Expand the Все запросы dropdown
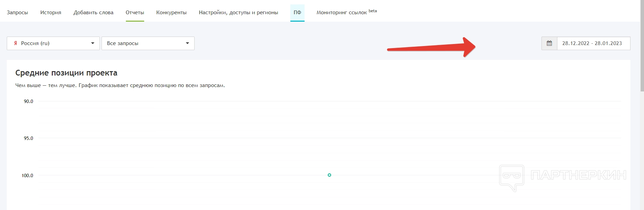644x210 pixels. 148,43
